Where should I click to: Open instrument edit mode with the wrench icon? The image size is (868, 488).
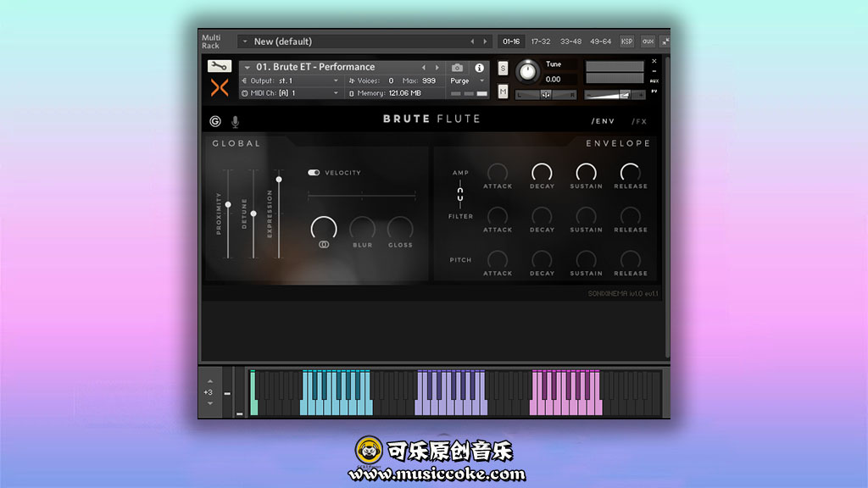[220, 66]
